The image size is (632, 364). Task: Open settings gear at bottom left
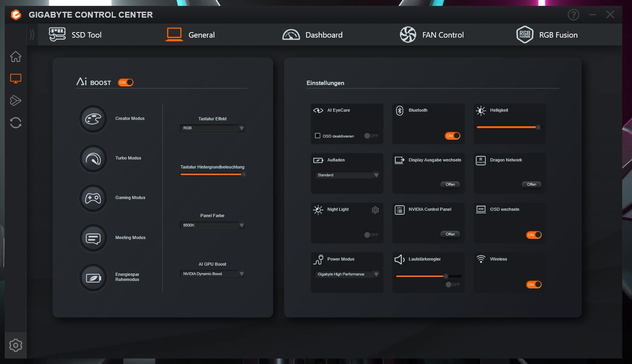click(x=16, y=345)
